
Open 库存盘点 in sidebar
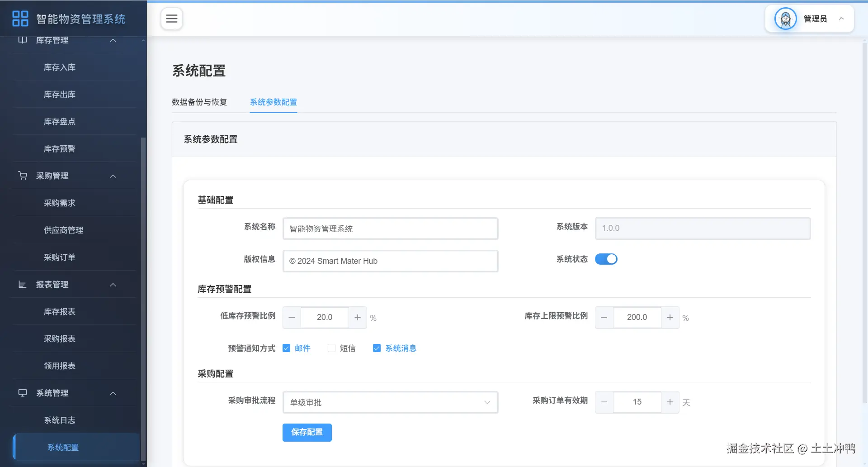click(60, 121)
